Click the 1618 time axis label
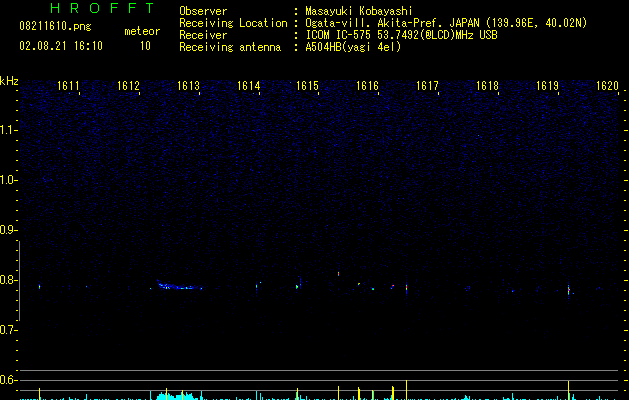 (487, 86)
